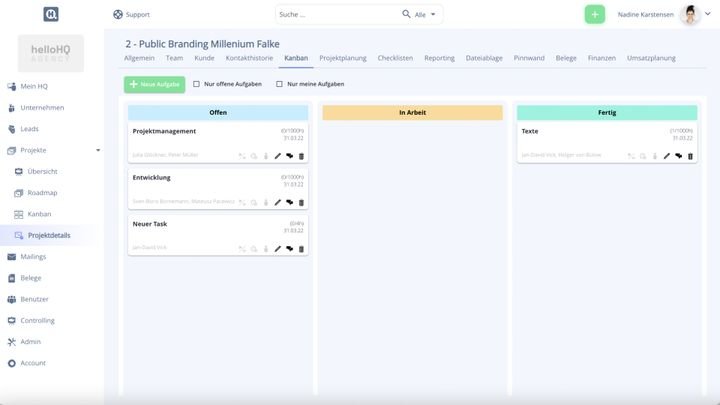720x405 pixels.
Task: Click the magnifier icon in search bar
Action: click(406, 14)
